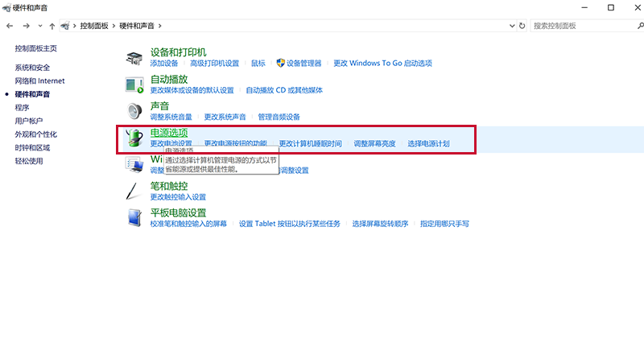The width and height of the screenshot is (644, 338).
Task: Click the Windows Mobility Center laptop icon
Action: [134, 164]
